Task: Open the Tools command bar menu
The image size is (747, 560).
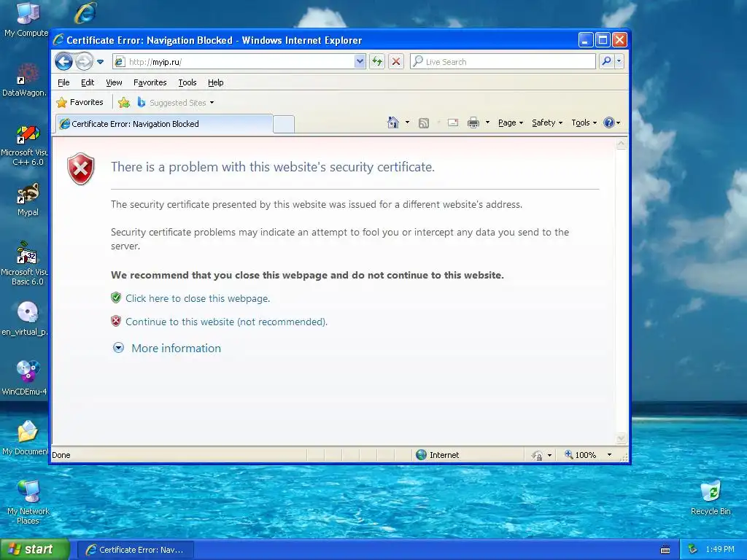Action: 584,122
